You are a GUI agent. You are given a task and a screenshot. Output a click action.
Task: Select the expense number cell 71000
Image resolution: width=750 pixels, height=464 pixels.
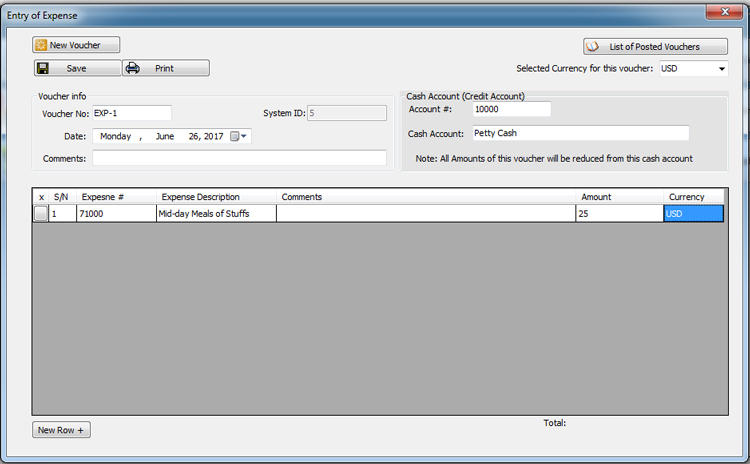tap(116, 214)
